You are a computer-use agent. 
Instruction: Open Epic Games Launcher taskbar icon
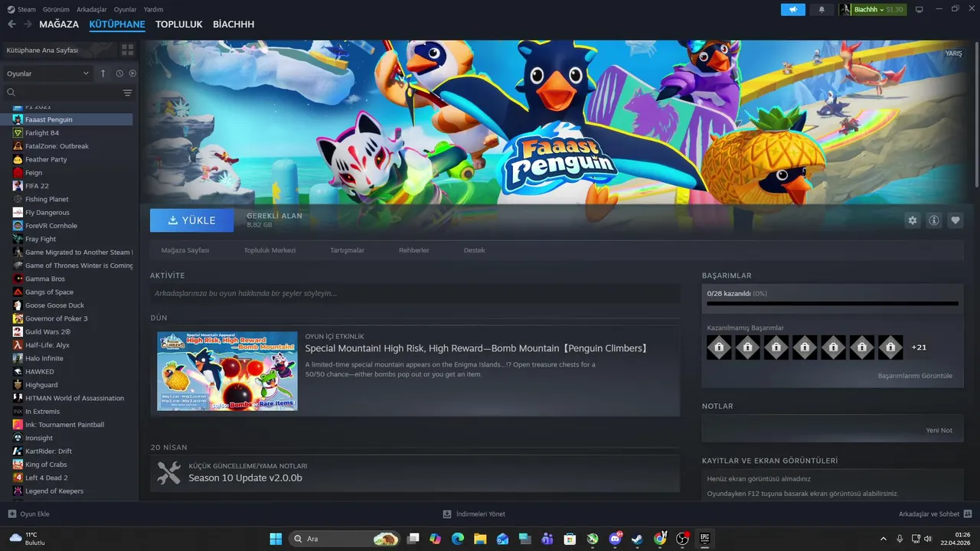(x=704, y=539)
